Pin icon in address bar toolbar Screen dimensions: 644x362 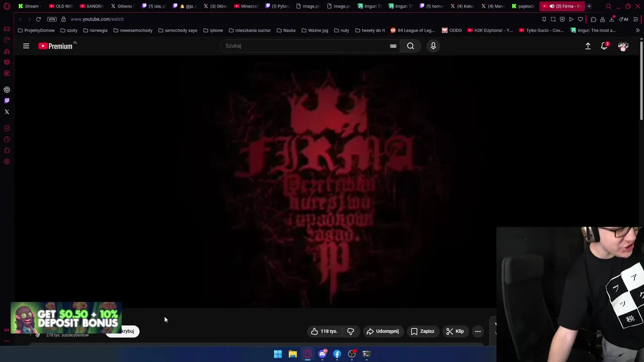pyautogui.click(x=544, y=19)
